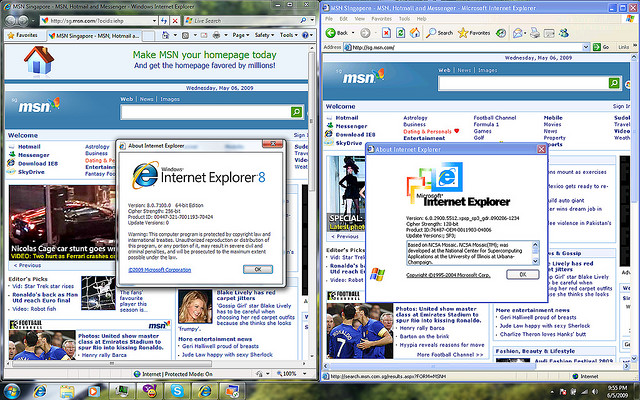Click the green Back button in IE6 window
640x400 pixels.
pos(337,33)
